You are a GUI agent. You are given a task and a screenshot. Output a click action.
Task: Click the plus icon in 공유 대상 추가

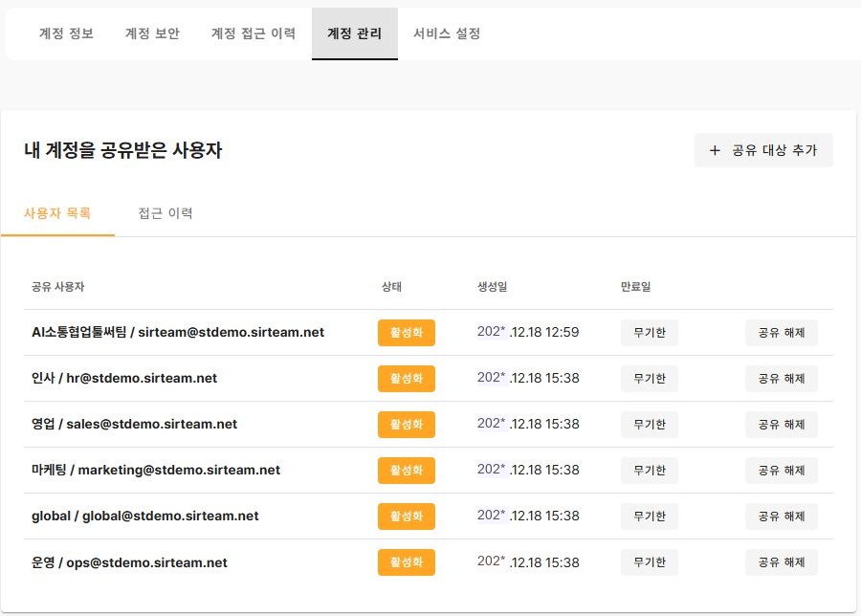click(715, 150)
